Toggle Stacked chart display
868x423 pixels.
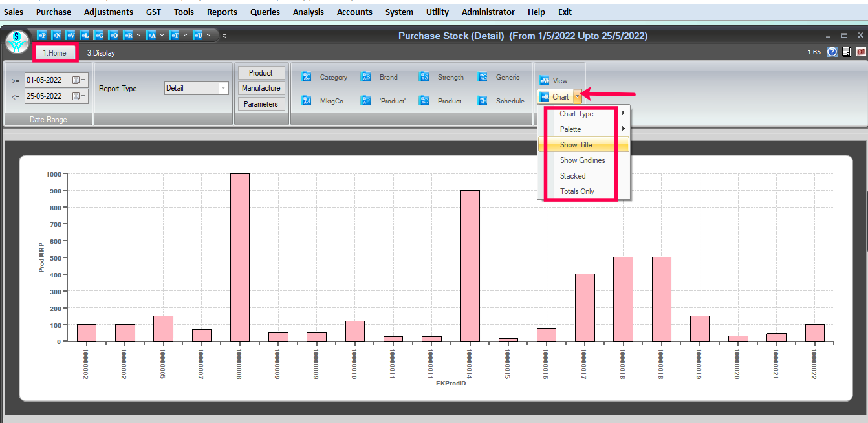coord(572,175)
